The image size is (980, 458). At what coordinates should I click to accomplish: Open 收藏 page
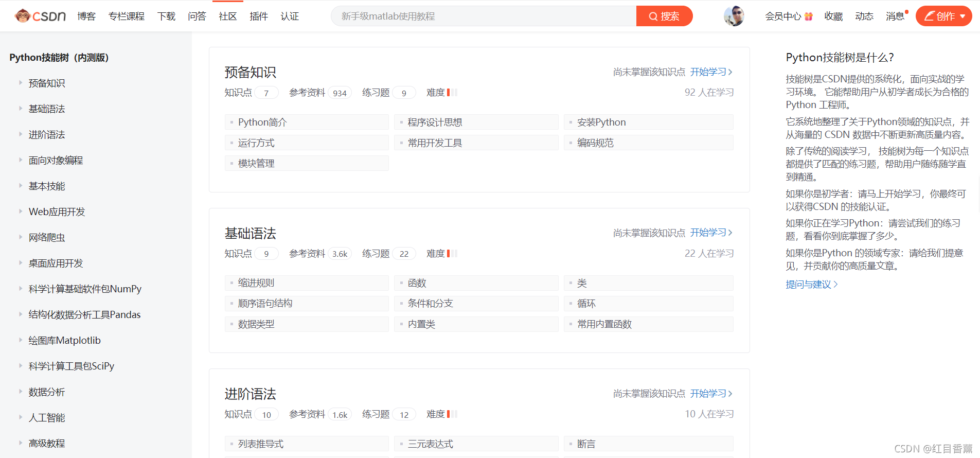point(833,16)
